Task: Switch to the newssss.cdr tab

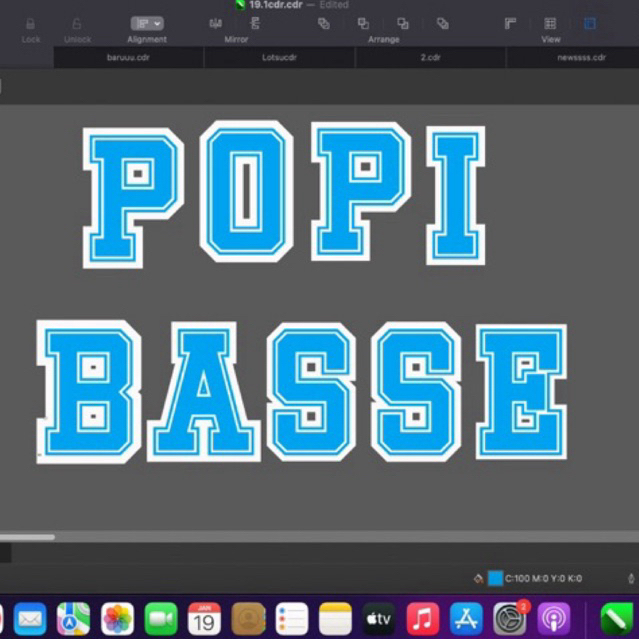Action: click(x=581, y=58)
